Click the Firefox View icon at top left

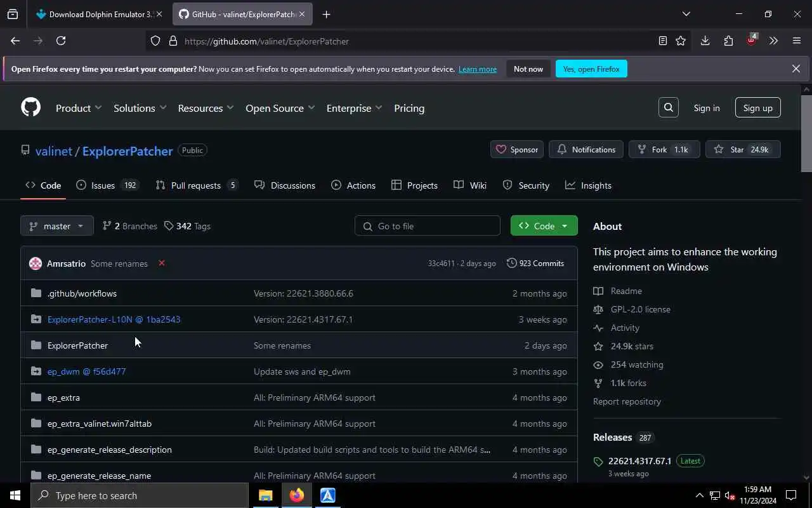pyautogui.click(x=13, y=14)
